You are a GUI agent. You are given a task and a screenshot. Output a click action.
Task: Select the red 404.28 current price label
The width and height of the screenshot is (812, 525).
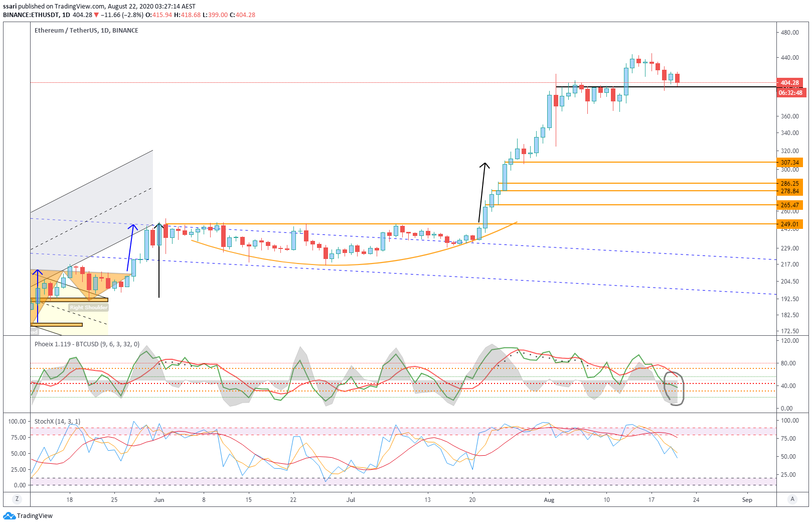coord(790,82)
